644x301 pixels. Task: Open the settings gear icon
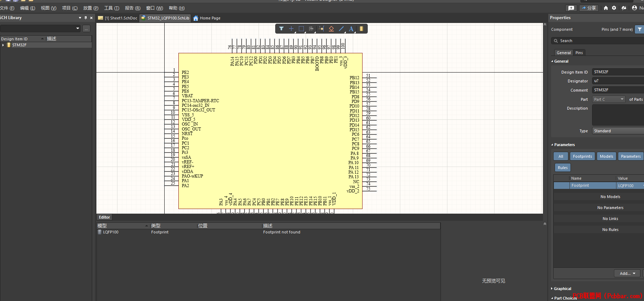tap(614, 8)
